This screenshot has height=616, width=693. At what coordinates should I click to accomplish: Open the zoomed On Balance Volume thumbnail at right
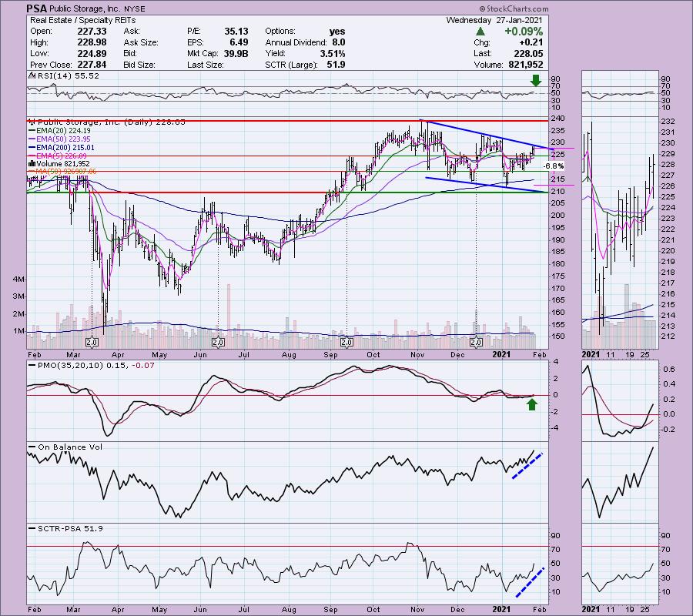point(620,483)
